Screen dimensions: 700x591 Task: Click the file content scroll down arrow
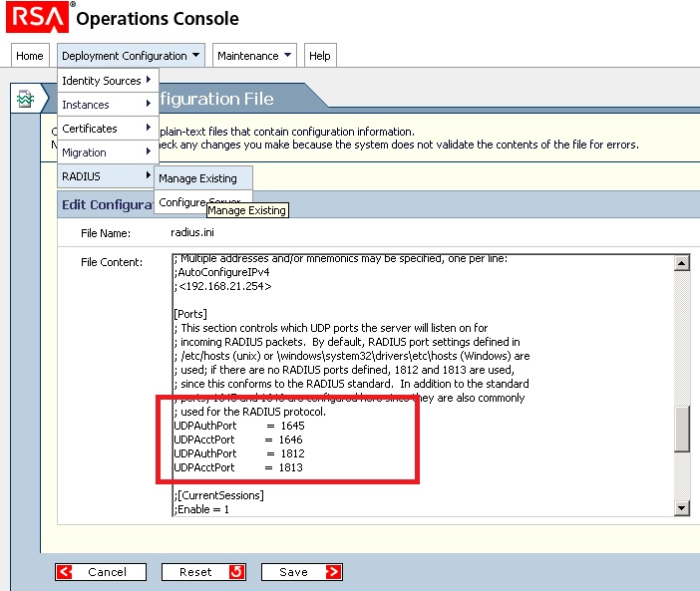pos(682,507)
